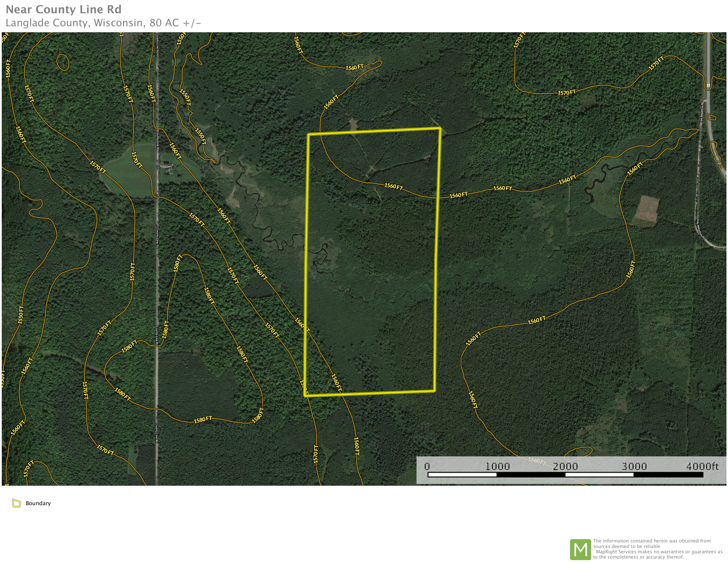Viewport: 728px width, 563px height.
Task: Click the 4000ft label on scale bar
Action: tap(702, 466)
